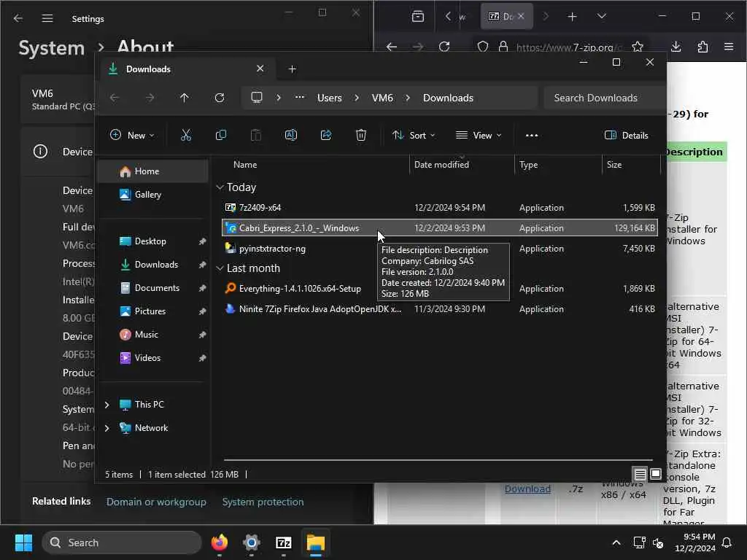Open notification bell in system tray
The height and width of the screenshot is (560, 747).
pos(727,542)
